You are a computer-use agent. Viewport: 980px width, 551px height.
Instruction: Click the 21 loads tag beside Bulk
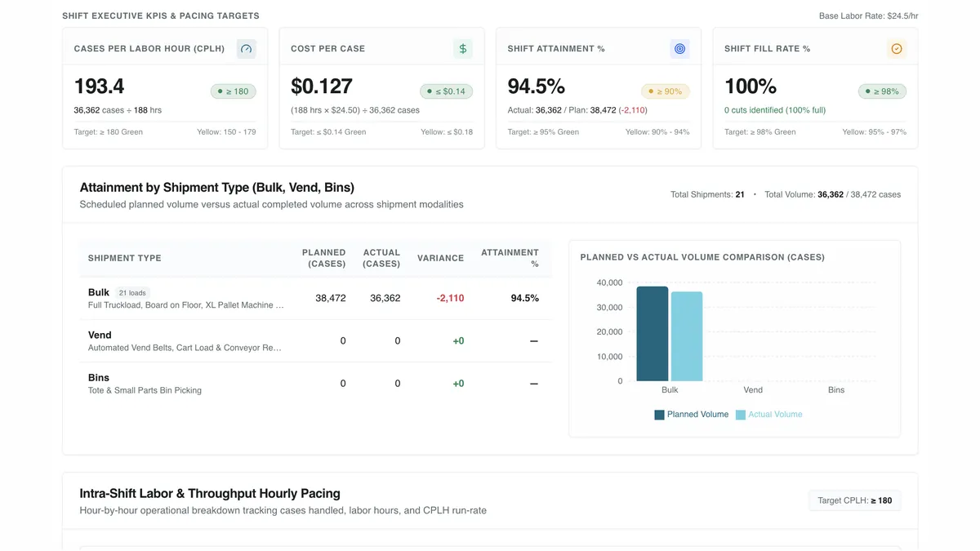[132, 292]
